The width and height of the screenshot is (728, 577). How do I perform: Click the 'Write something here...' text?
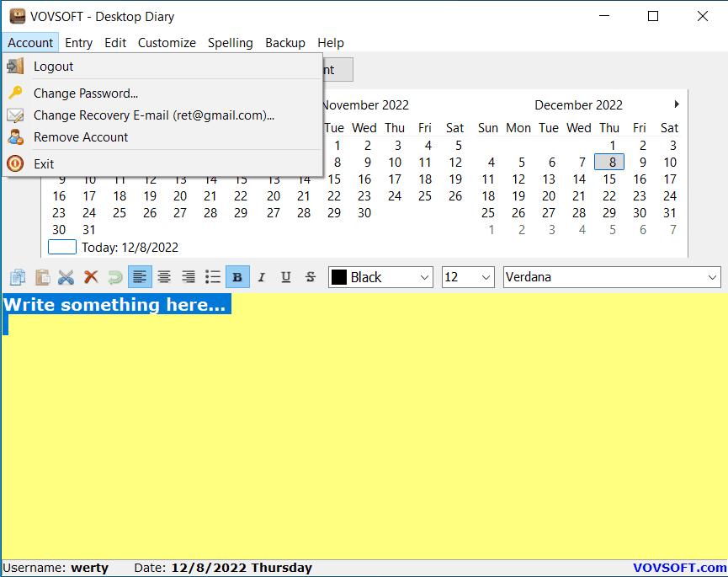tap(114, 305)
